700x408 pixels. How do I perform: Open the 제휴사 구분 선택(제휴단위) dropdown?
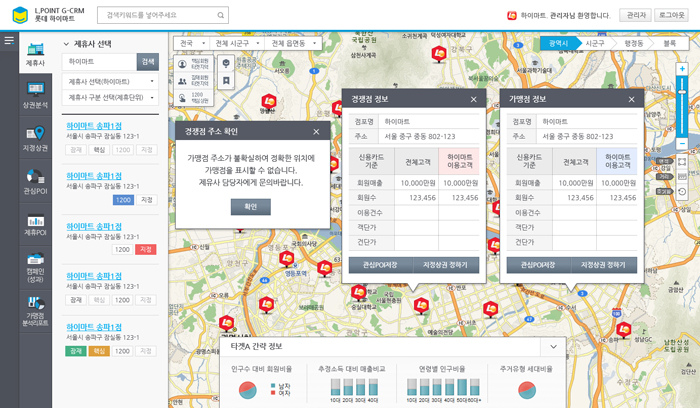pyautogui.click(x=110, y=97)
